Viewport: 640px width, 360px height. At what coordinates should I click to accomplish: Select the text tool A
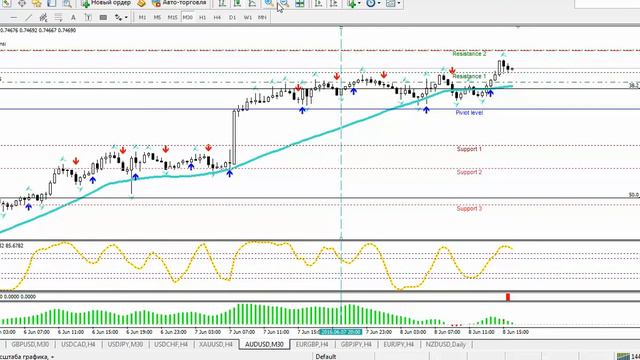[x=73, y=18]
